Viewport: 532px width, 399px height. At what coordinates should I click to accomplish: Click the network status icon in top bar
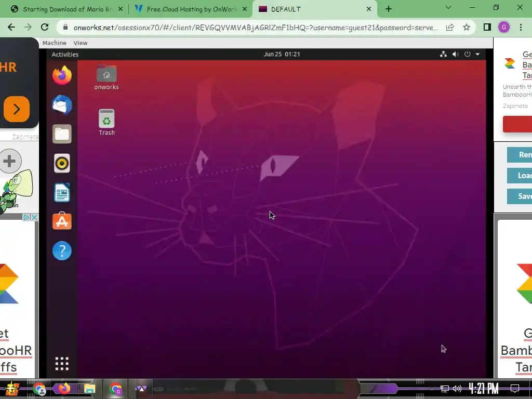pyautogui.click(x=443, y=54)
